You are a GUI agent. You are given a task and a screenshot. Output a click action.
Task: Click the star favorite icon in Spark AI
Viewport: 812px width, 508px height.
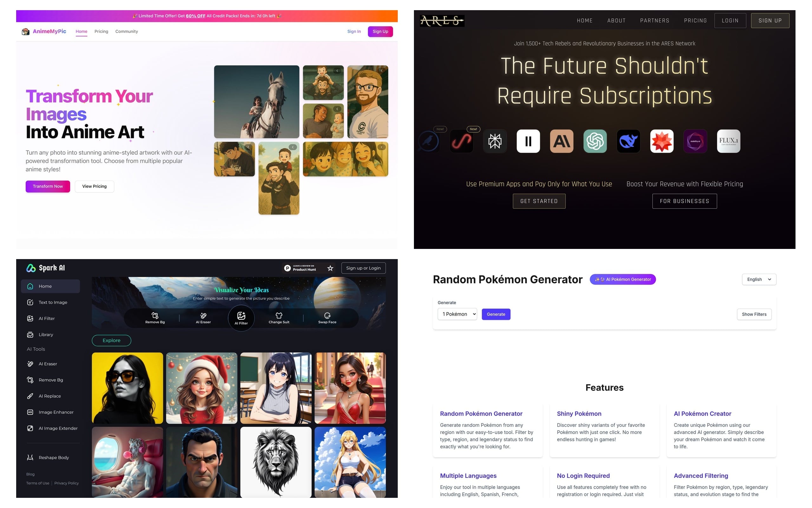[330, 268]
